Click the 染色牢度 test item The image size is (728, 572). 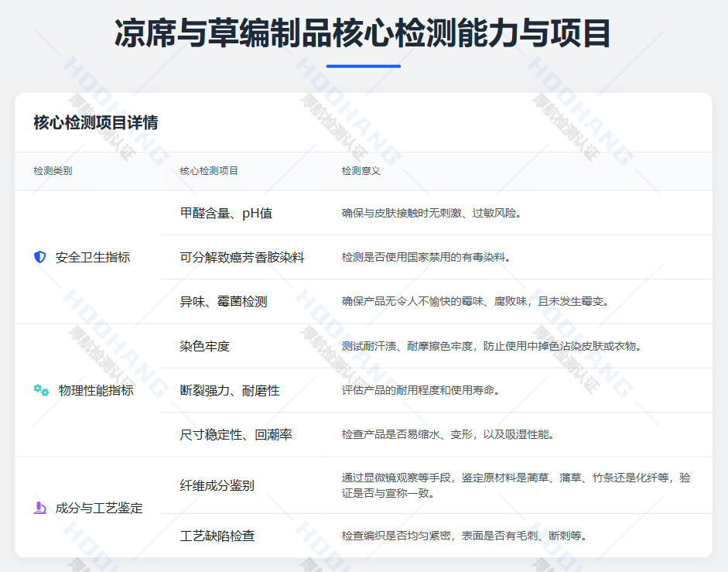point(205,346)
